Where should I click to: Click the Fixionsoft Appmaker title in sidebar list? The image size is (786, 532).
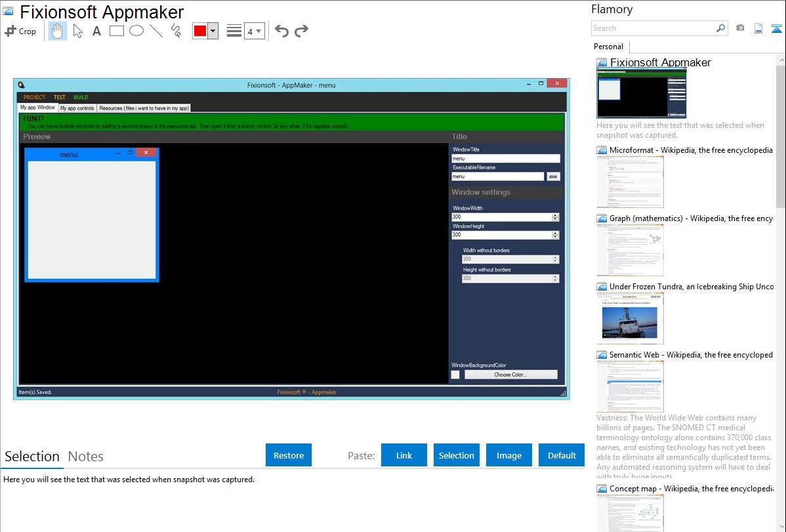click(660, 63)
